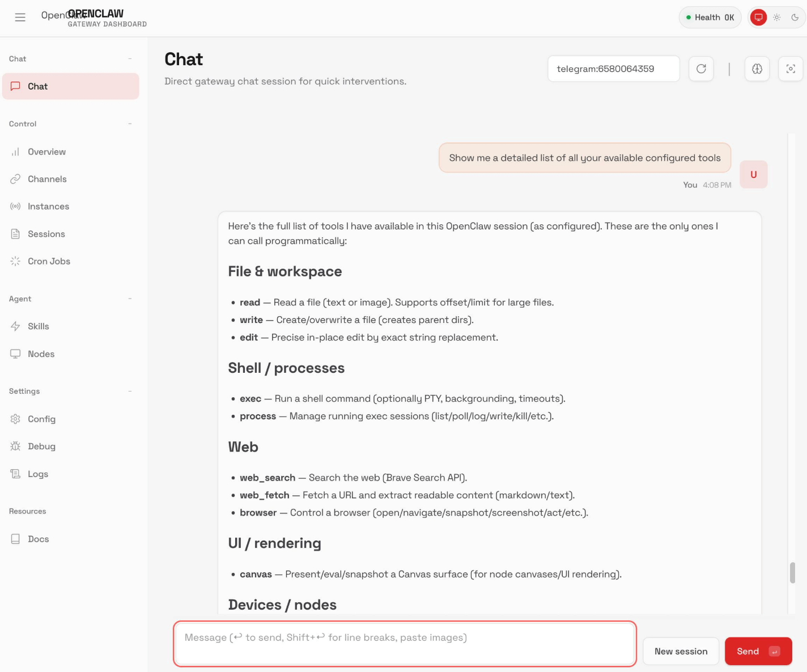Open the Nodes page
This screenshot has height=672, width=807.
point(41,354)
